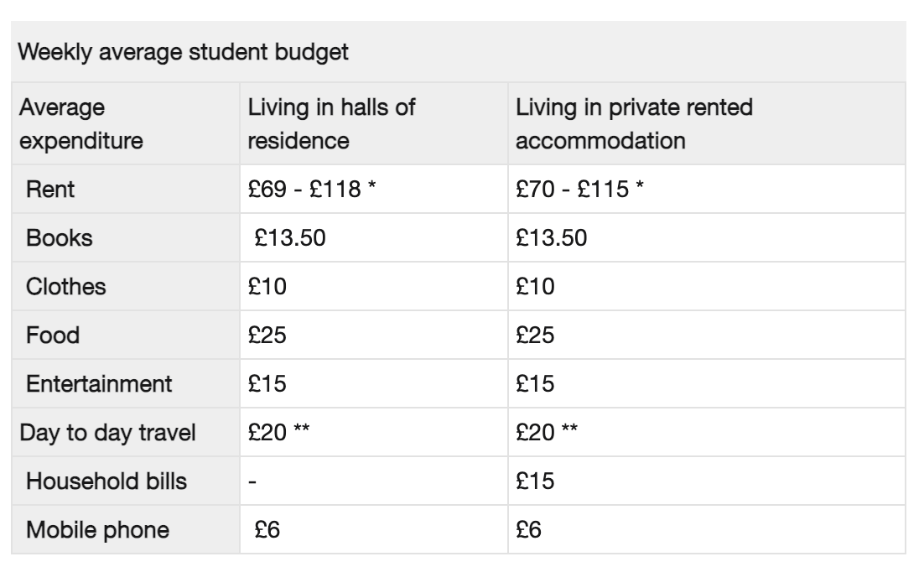
Task: Click the halls of residence books cost £13.50
Action: click(290, 238)
